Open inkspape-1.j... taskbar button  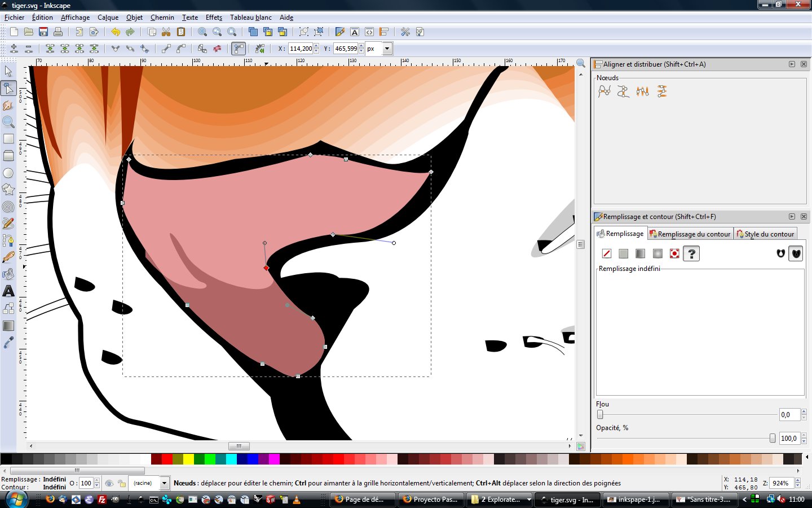(x=636, y=500)
